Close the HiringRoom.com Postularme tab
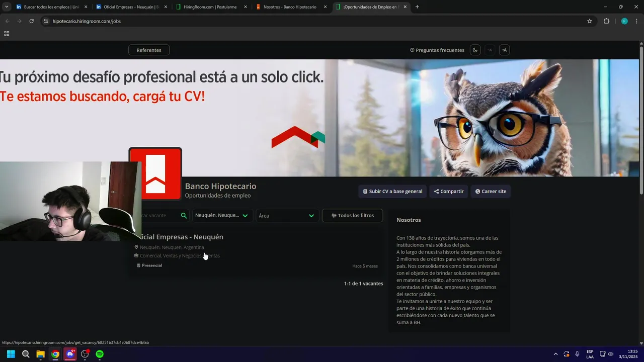 (246, 7)
